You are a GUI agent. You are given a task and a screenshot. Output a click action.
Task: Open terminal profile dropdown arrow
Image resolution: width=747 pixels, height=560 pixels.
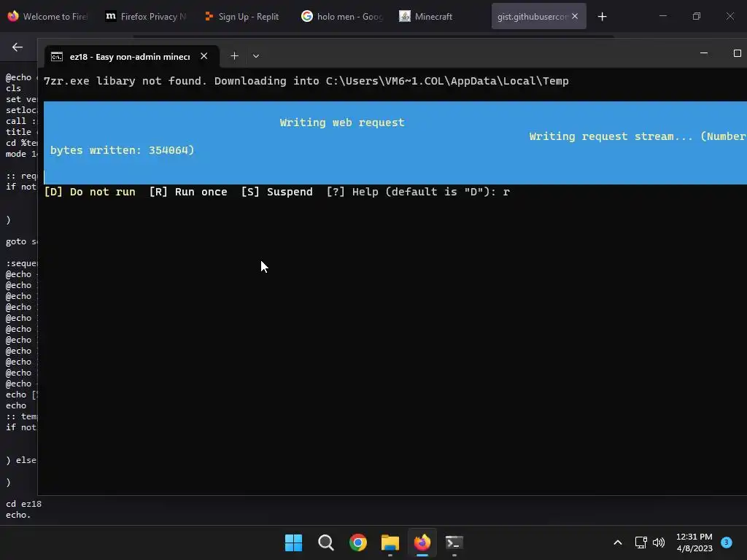pyautogui.click(x=256, y=56)
